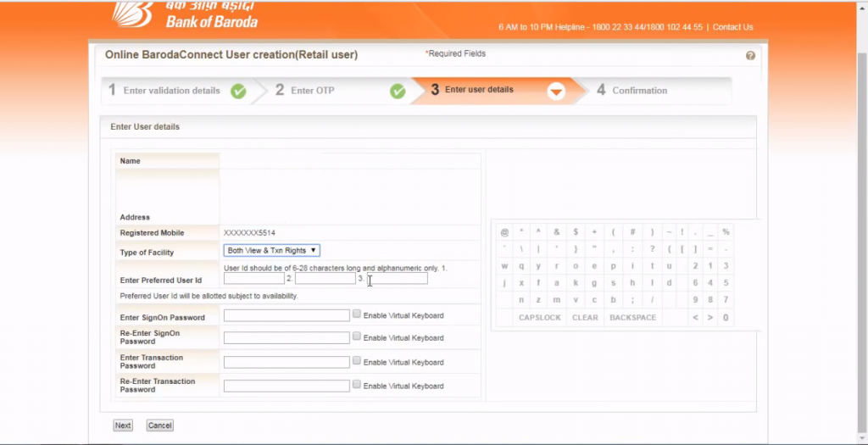Click the & key on virtual keyboard
868x445 pixels.
[x=557, y=232]
